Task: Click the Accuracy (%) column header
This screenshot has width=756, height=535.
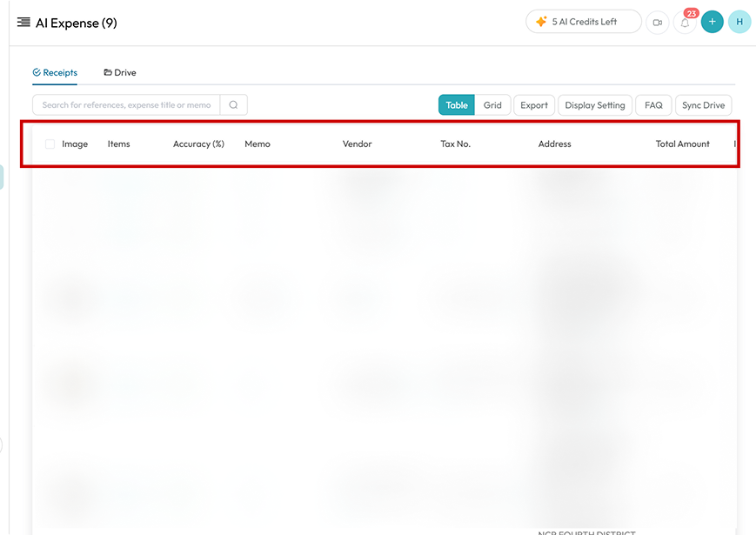Action: (x=198, y=144)
